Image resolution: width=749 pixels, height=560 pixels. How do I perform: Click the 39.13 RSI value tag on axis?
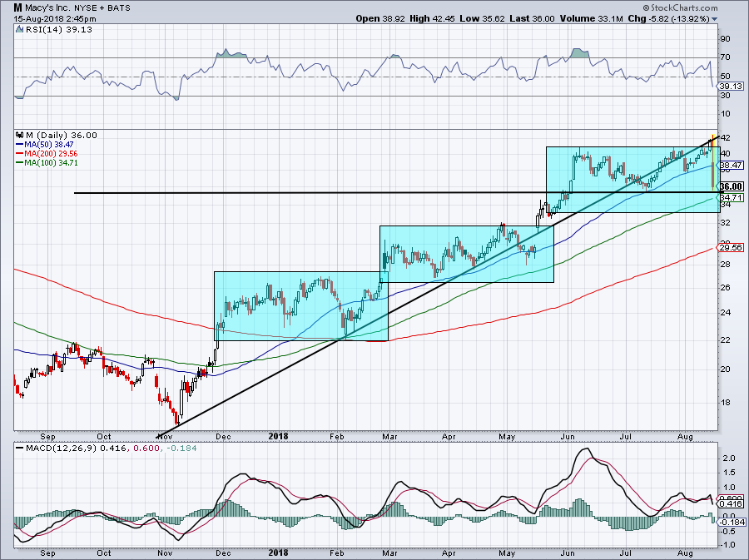[x=731, y=86]
